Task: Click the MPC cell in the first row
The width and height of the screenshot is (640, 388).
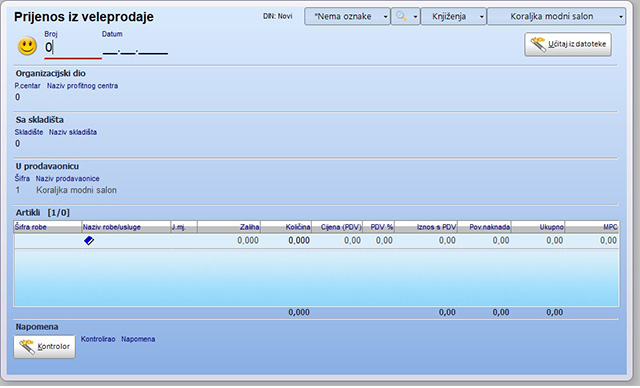Action: [592, 241]
